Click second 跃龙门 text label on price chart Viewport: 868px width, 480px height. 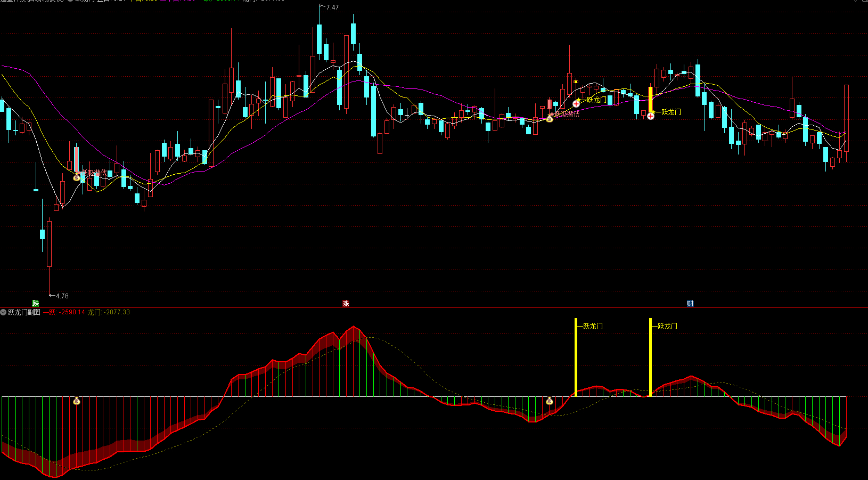click(671, 112)
